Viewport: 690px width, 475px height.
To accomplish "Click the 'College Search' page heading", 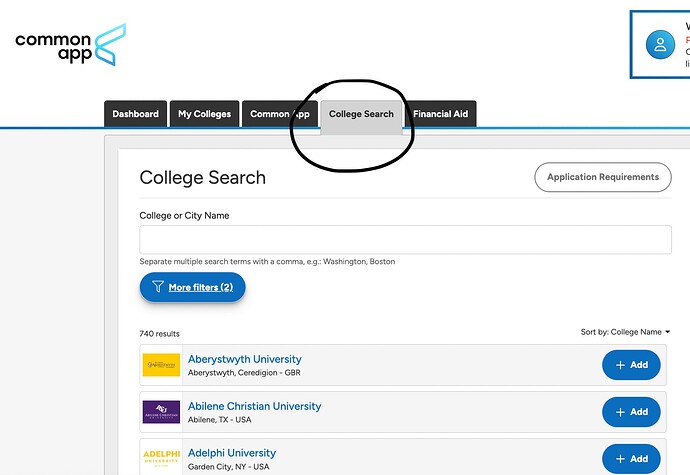I will 203,178.
